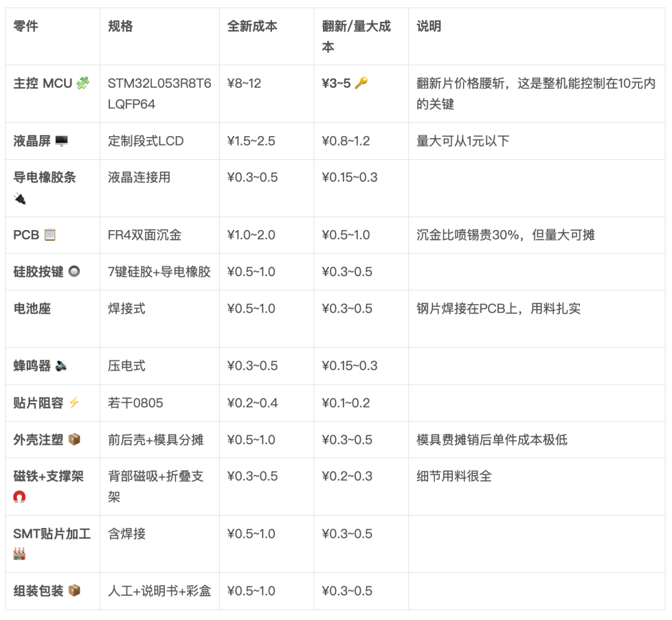
Task: Click the note 模具费摊销后单件成本极低
Action: point(492,440)
